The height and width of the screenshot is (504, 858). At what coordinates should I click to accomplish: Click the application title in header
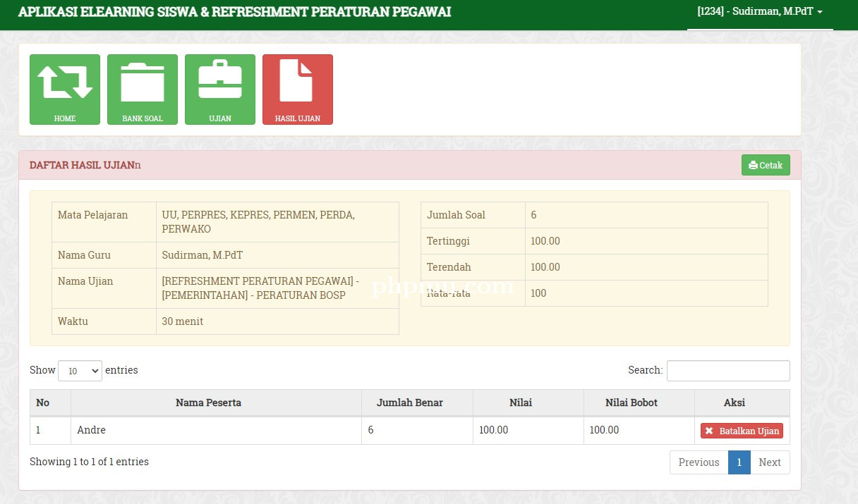point(234,12)
